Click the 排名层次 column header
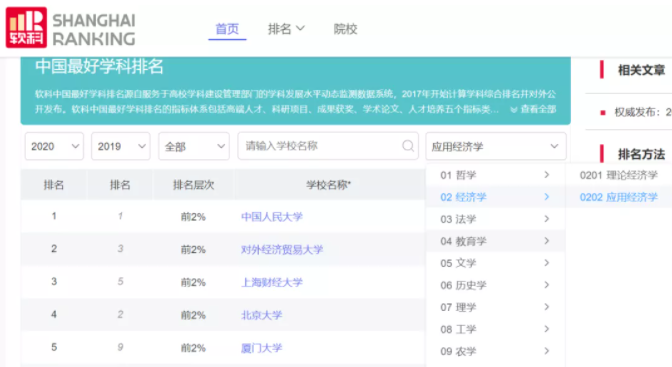The width and height of the screenshot is (672, 367). tap(193, 185)
